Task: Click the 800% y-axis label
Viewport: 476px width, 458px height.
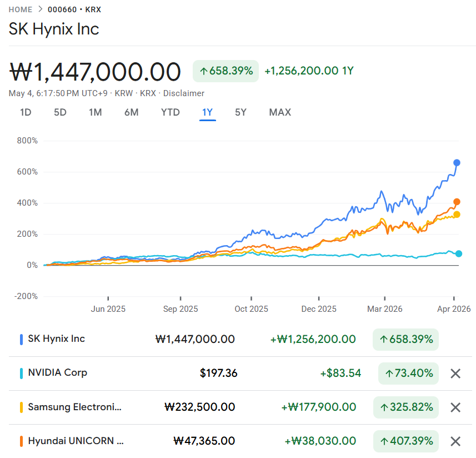Action: click(x=27, y=141)
